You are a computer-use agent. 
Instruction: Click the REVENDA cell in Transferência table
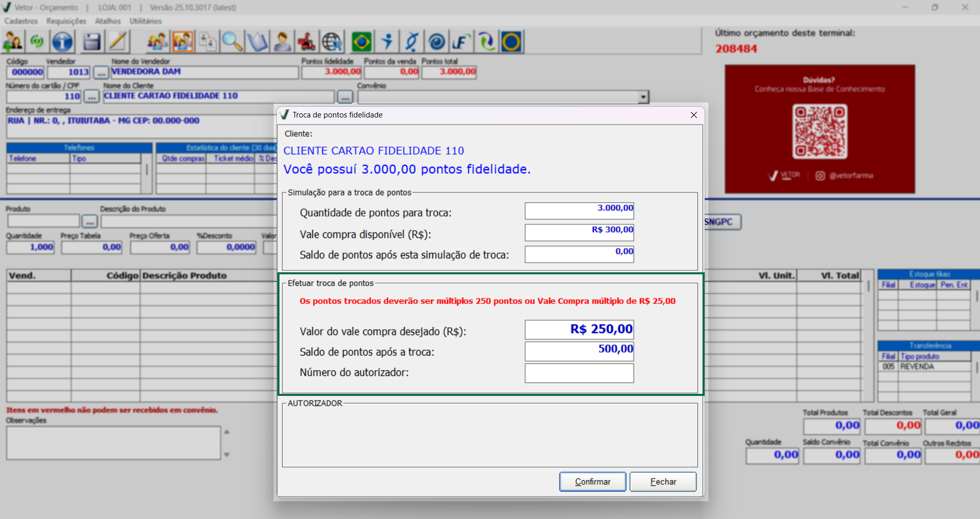point(935,367)
